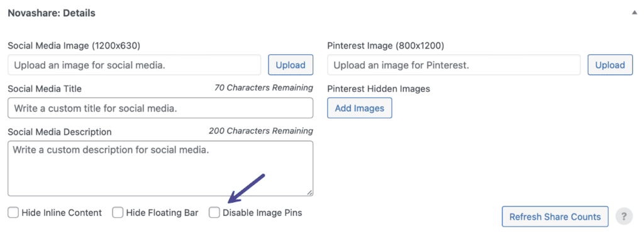Click the Hide Floating Bar label
Screen dimensions: 644x236
tap(162, 213)
